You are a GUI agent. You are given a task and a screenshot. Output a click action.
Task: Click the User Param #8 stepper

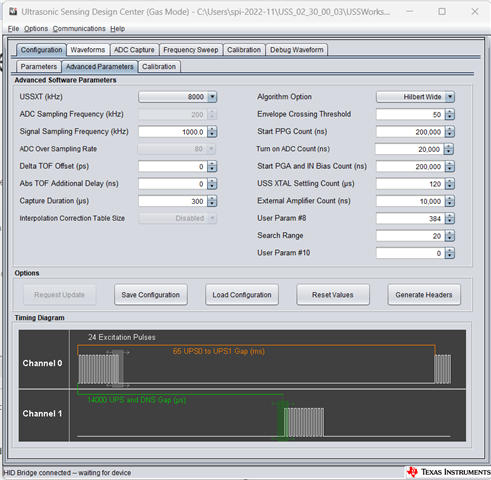(x=450, y=218)
